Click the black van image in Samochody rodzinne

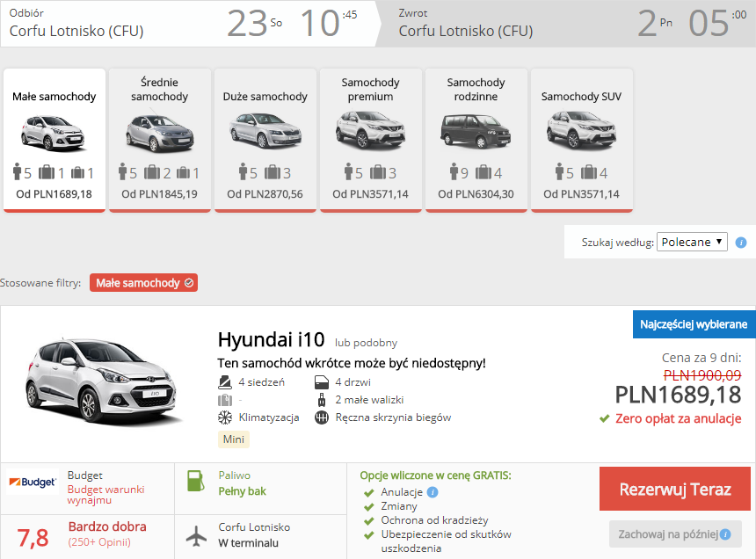point(476,131)
